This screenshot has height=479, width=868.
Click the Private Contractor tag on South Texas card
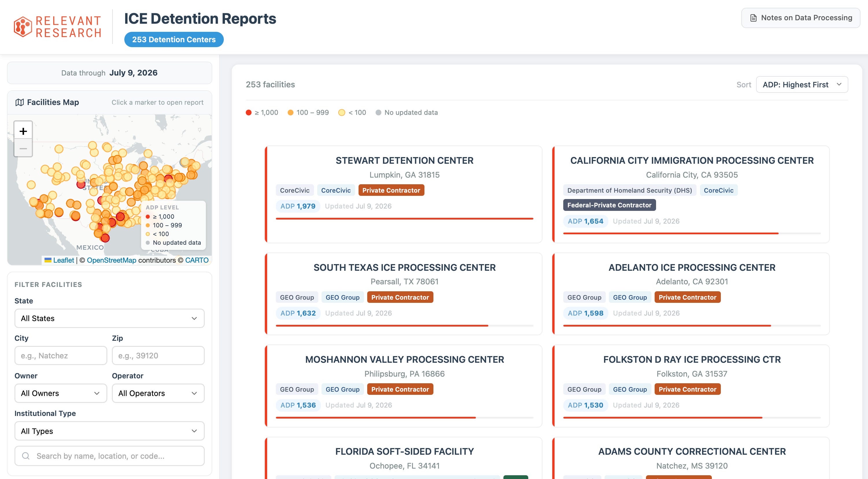click(x=400, y=297)
